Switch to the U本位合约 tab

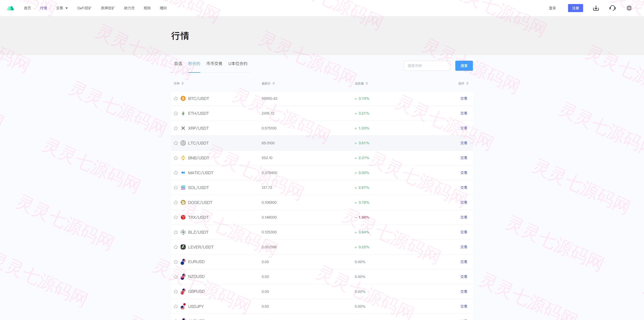coord(238,63)
